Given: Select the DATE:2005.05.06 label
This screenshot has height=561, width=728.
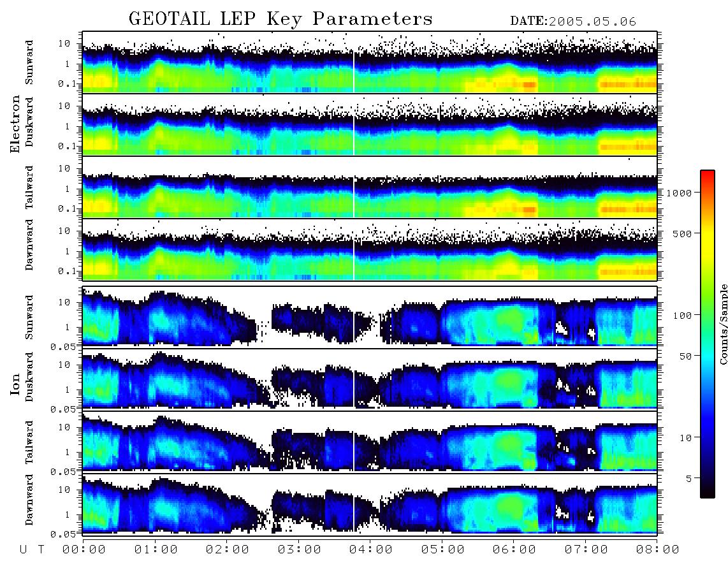Looking at the screenshot, I should (573, 22).
